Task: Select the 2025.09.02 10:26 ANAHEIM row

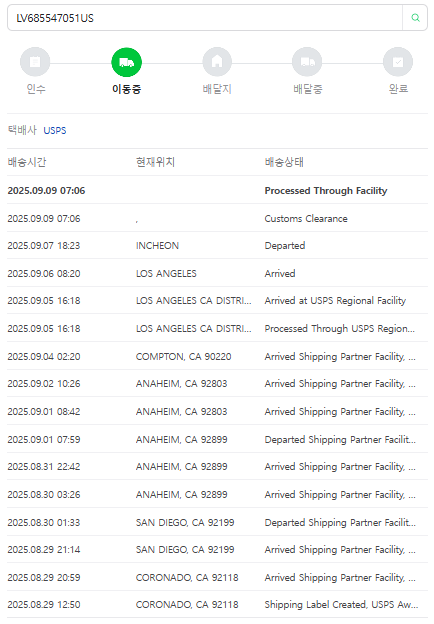Action: point(217,383)
